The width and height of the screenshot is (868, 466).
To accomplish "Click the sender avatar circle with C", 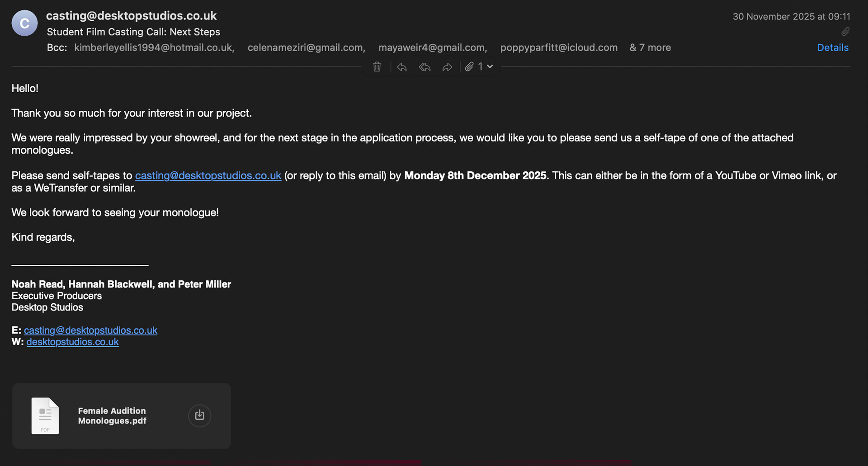I will 24,23.
